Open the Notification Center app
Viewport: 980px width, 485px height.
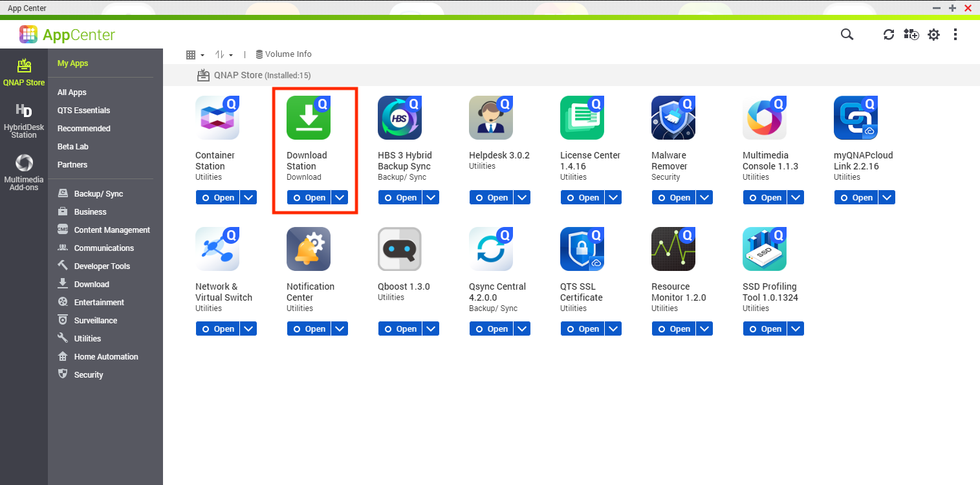(309, 329)
